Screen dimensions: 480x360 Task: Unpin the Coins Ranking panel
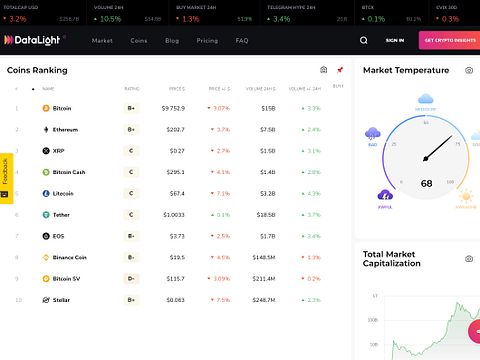(x=340, y=70)
